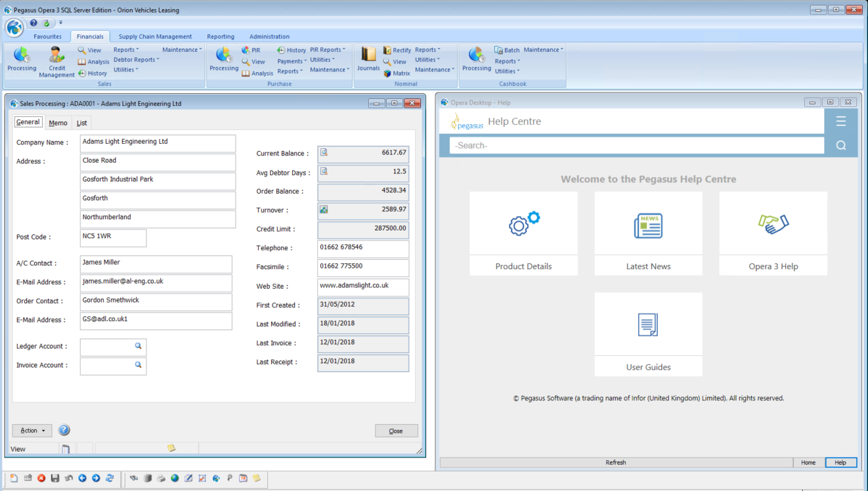Open Current Balance detail icon
Viewport: 868px width, 491px height.
(x=324, y=153)
